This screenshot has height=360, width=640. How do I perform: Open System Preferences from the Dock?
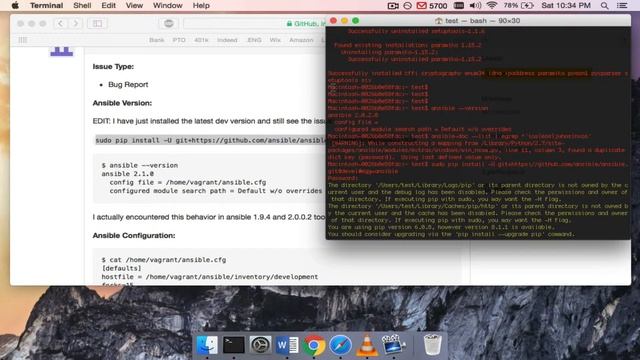tap(260, 345)
